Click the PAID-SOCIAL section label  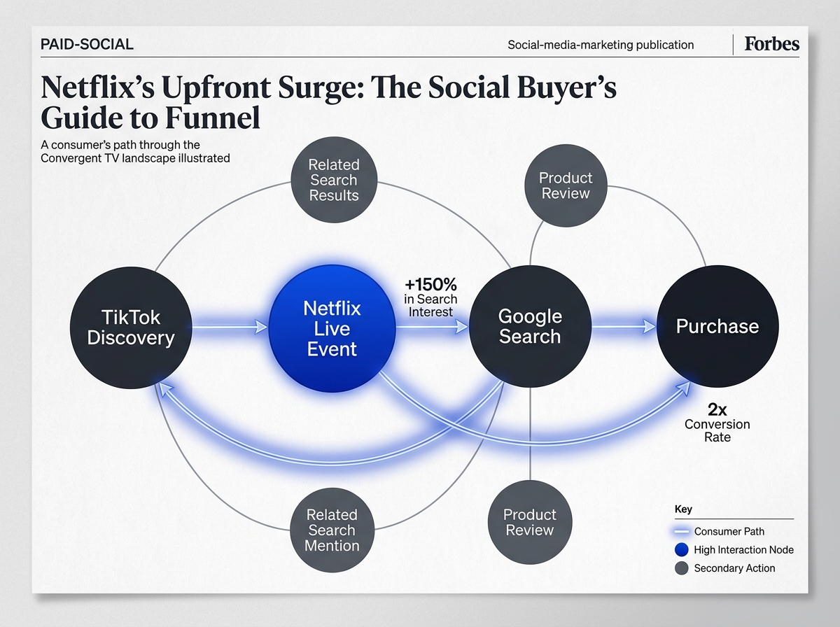[x=87, y=45]
